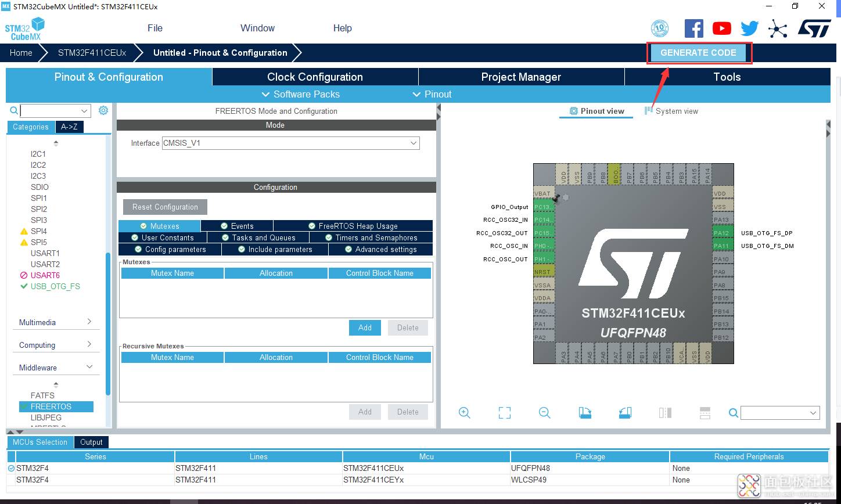Click scroll-up arrow above I2C1
The image size is (841, 504).
[56, 143]
